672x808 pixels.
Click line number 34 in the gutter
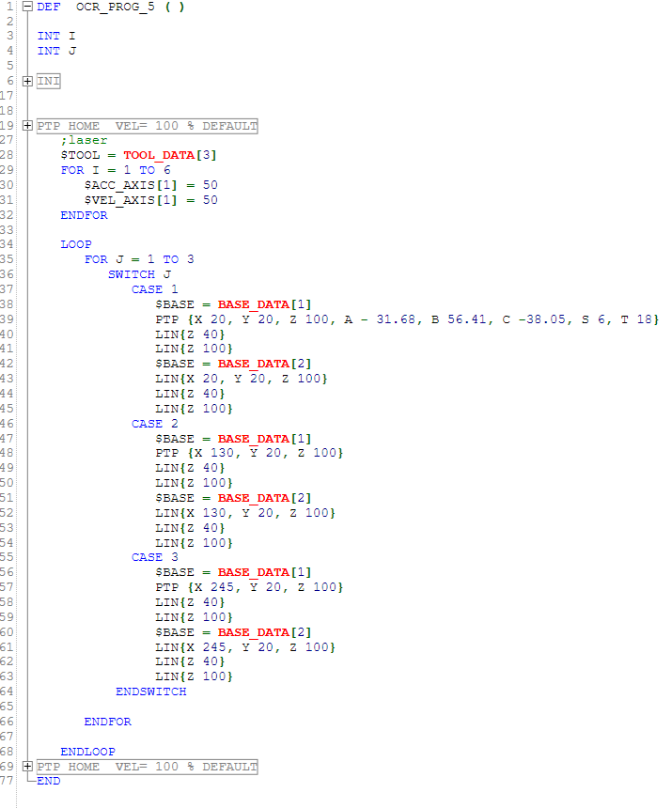[7, 244]
